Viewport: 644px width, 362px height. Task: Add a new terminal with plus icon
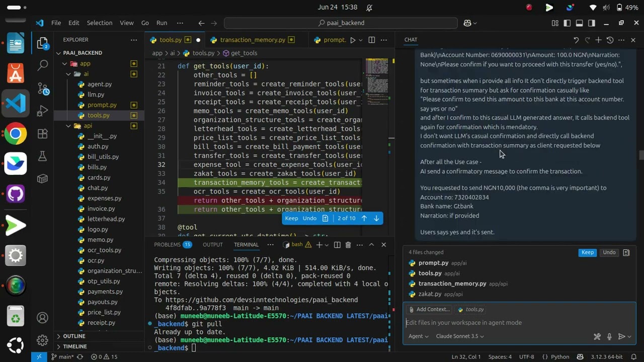tap(319, 245)
